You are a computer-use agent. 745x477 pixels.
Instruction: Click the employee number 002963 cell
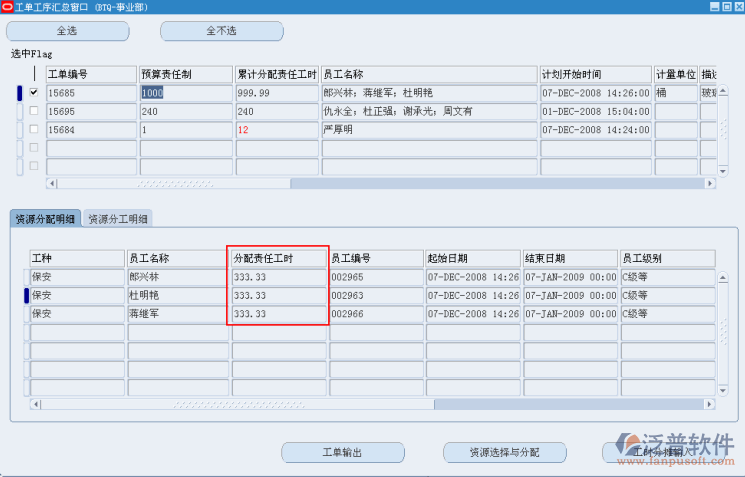click(x=376, y=296)
